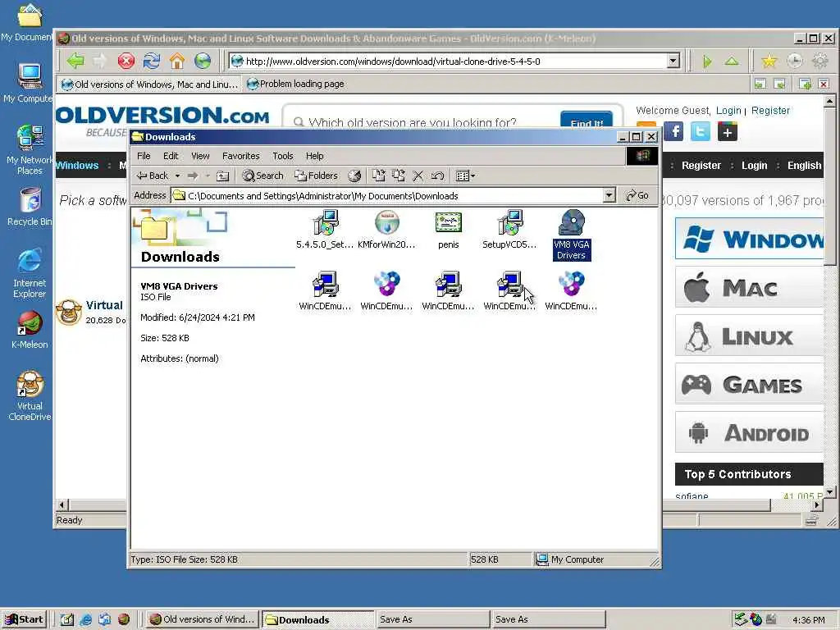Image resolution: width=840 pixels, height=630 pixels.
Task: Switch to Old versions of Windows tab
Action: coord(149,84)
